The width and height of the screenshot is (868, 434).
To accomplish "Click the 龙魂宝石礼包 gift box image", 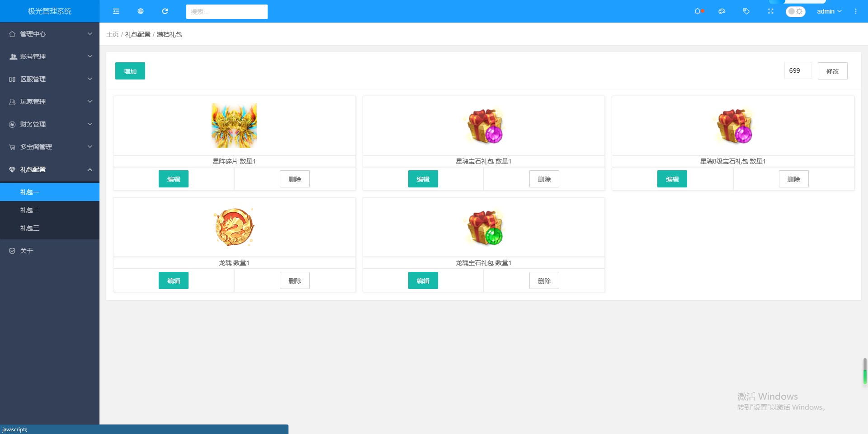I will [484, 227].
